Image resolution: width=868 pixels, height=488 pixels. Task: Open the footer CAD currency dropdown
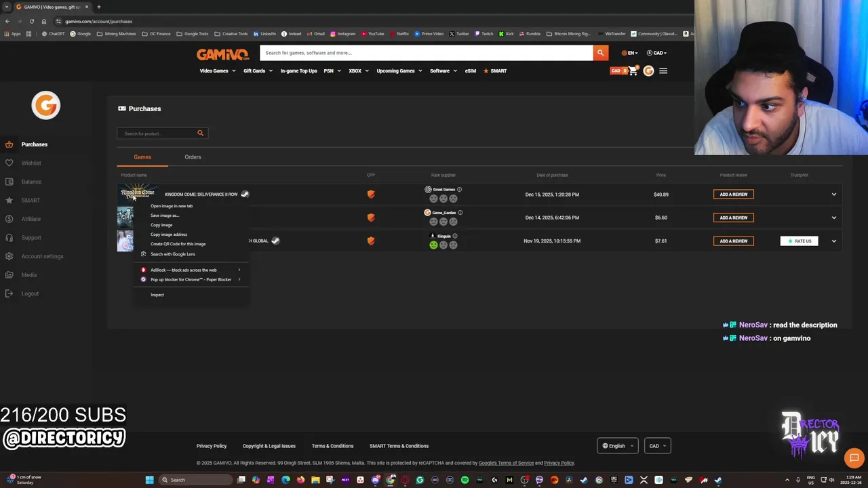(x=657, y=446)
